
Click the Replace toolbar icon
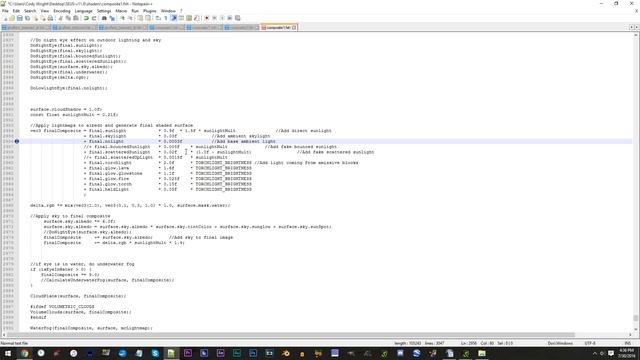(x=112, y=18)
